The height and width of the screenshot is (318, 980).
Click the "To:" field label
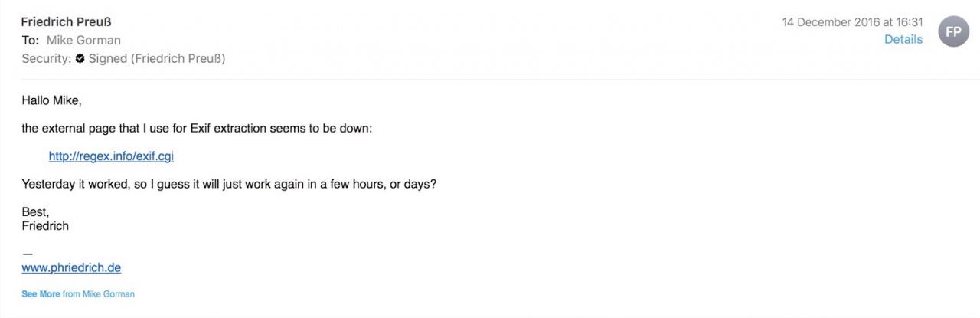pyautogui.click(x=30, y=40)
